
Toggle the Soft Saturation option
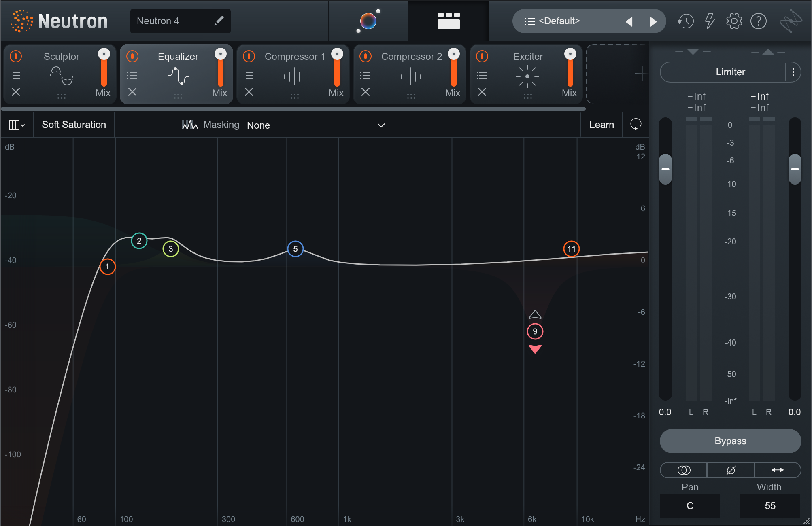click(x=74, y=125)
